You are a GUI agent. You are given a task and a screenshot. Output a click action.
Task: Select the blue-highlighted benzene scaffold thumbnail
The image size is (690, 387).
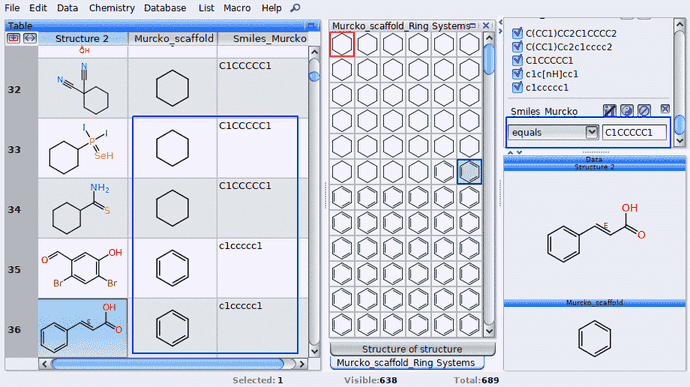(x=469, y=171)
